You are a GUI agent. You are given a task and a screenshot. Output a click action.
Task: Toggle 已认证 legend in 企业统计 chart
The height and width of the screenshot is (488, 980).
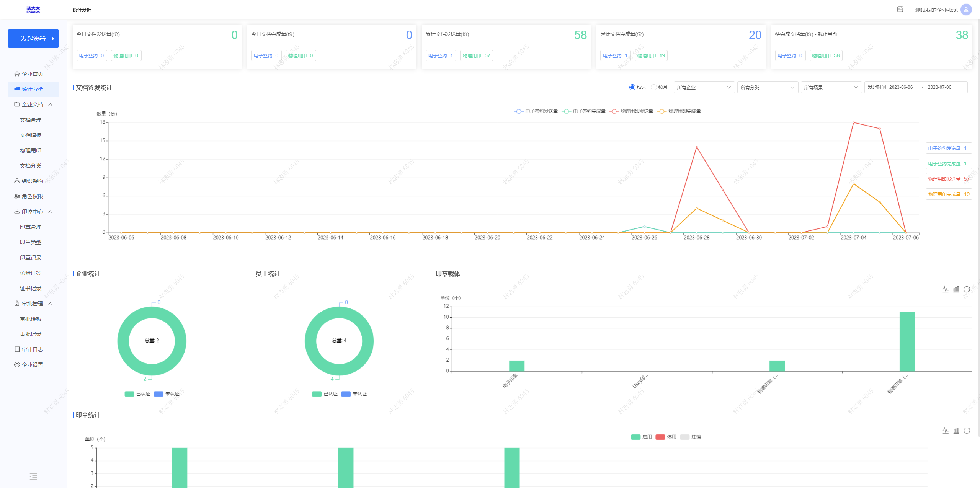click(x=137, y=394)
